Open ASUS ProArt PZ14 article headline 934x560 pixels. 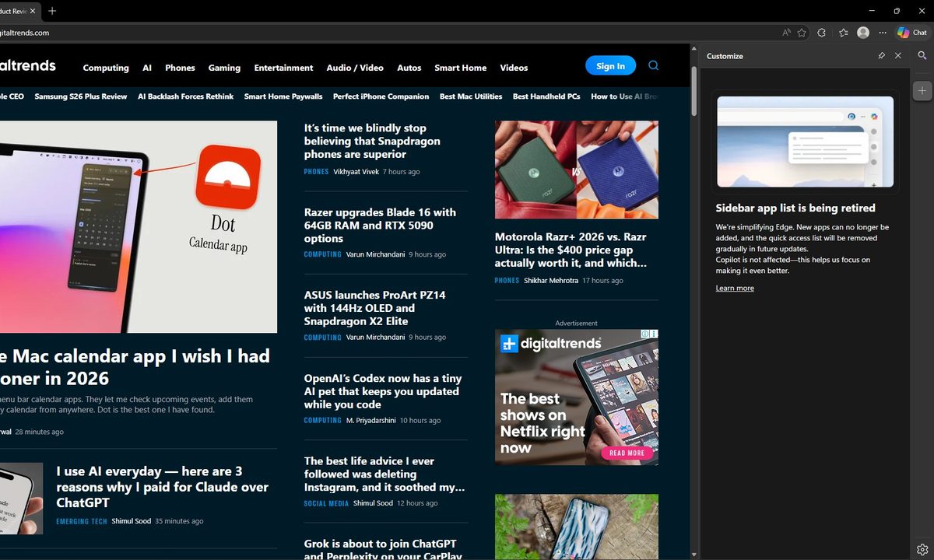(375, 308)
